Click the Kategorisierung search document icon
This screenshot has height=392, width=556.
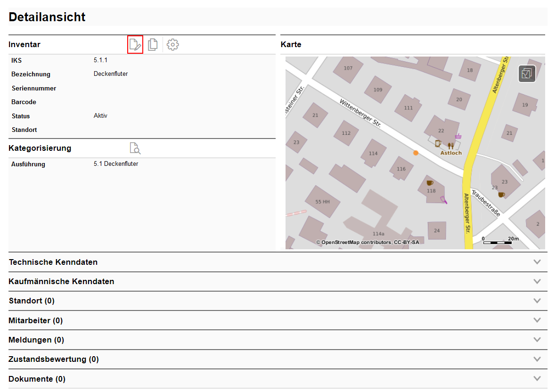coord(135,148)
